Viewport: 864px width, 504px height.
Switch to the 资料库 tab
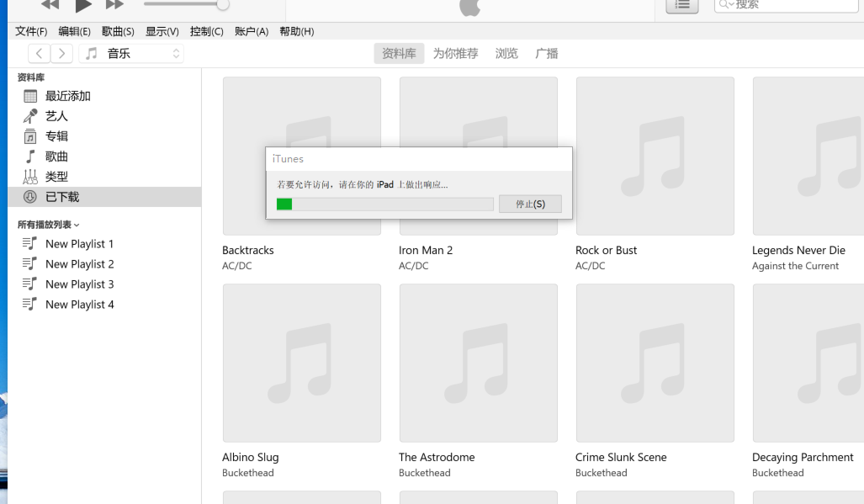pyautogui.click(x=399, y=54)
